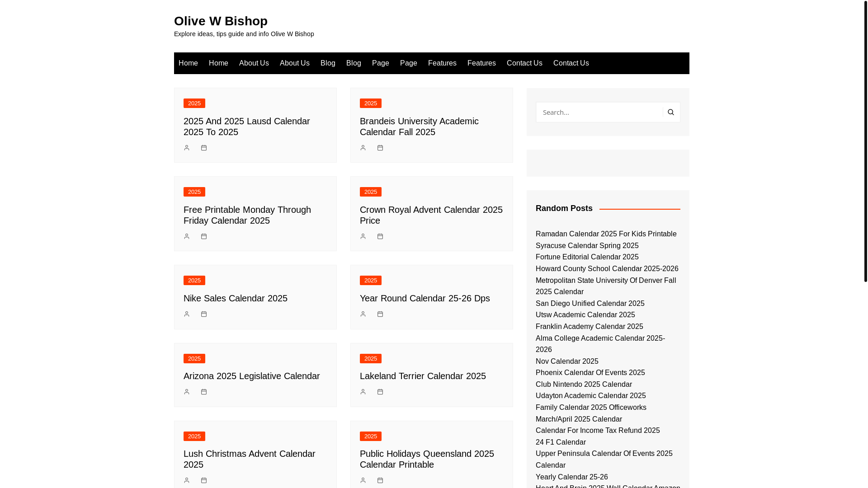Click the page vertical scrollbar thumb
The height and width of the screenshot is (488, 868).
[x=866, y=141]
